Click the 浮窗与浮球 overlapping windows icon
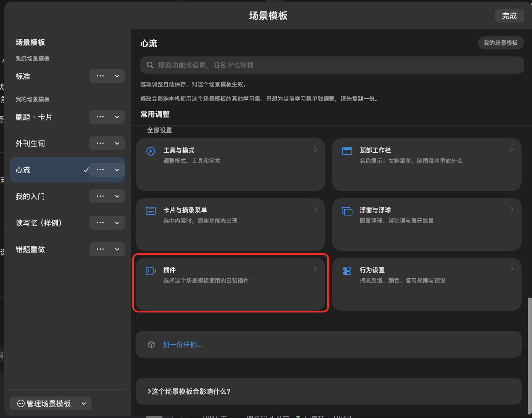 [x=347, y=211]
